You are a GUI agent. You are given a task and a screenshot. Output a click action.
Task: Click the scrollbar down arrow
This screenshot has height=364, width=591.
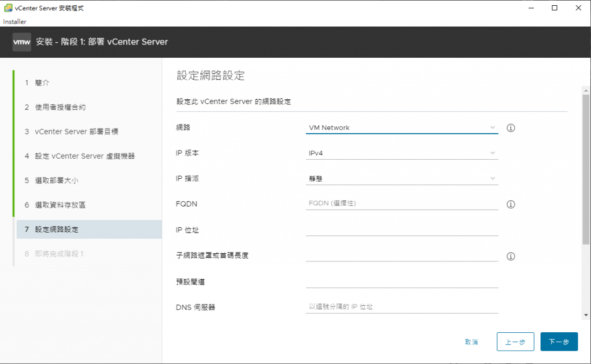(586, 315)
